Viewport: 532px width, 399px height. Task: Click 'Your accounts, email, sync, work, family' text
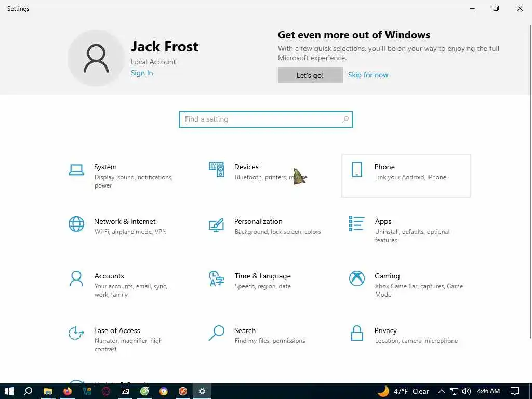pos(130,290)
